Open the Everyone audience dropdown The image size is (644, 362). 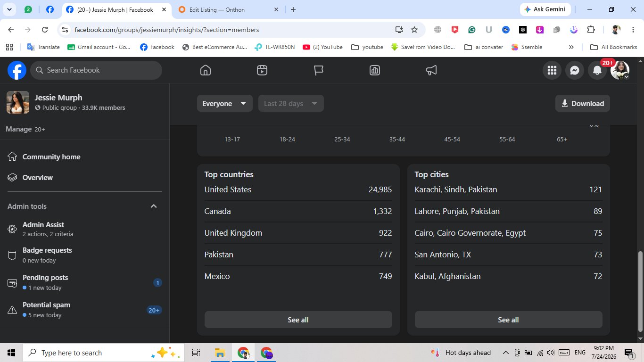[x=224, y=104]
